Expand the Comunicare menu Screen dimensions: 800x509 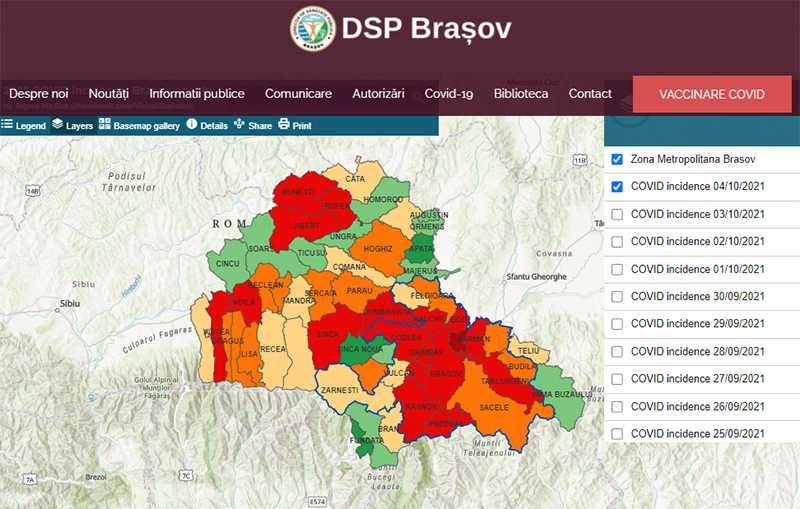coord(298,94)
